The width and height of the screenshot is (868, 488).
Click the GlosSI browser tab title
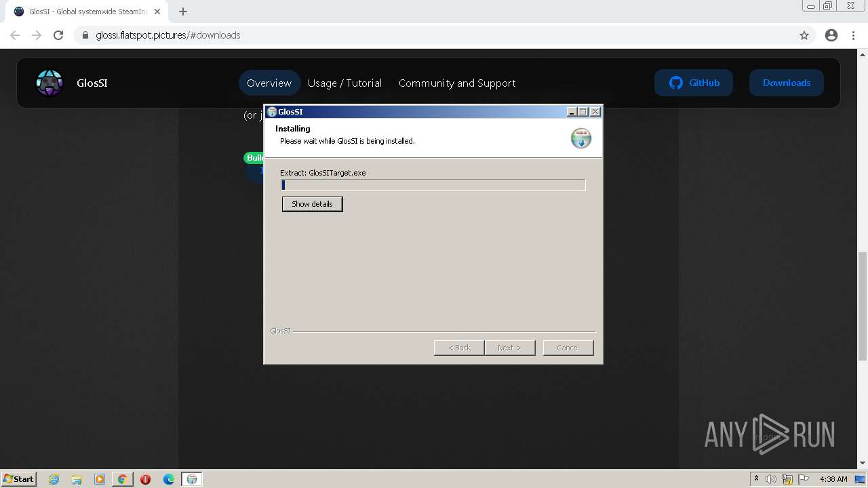pos(87,12)
